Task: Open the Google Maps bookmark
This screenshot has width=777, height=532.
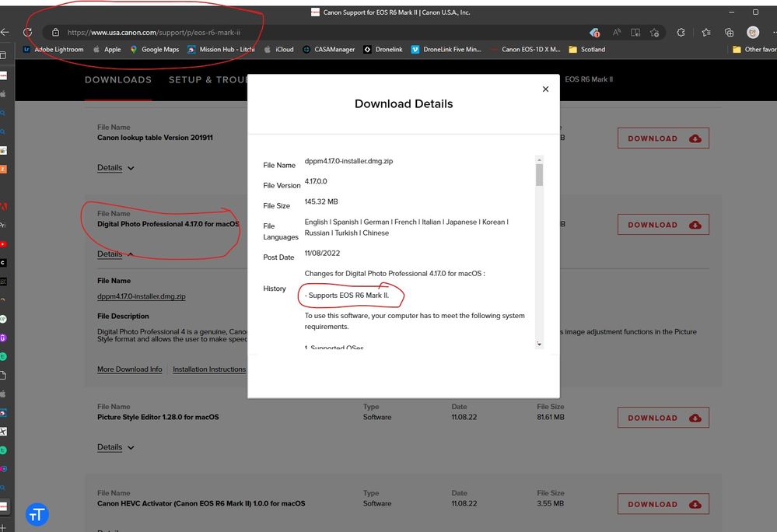Action: point(154,50)
